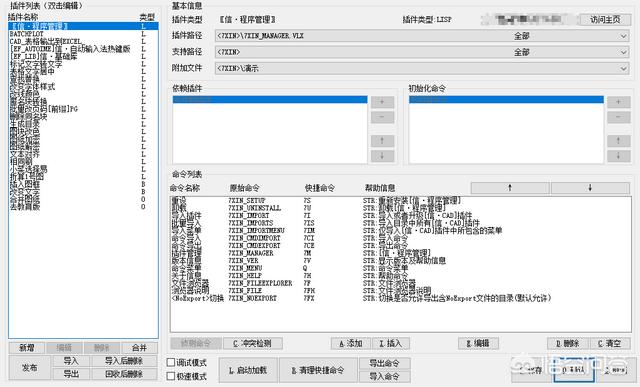This screenshot has height=387, width=640.
Task: Click the A.添加 command button
Action: [x=351, y=344]
